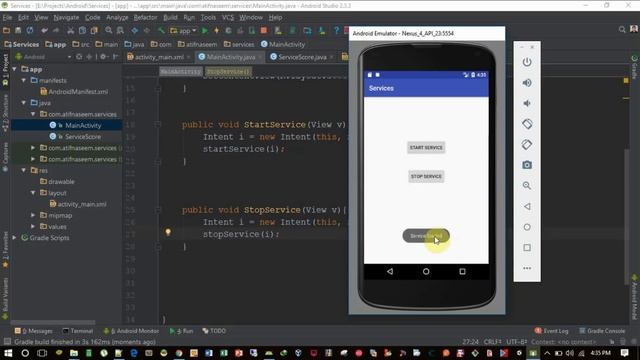Image resolution: width=640 pixels, height=360 pixels.
Task: Open the Refactor menu
Action: pos(145,18)
